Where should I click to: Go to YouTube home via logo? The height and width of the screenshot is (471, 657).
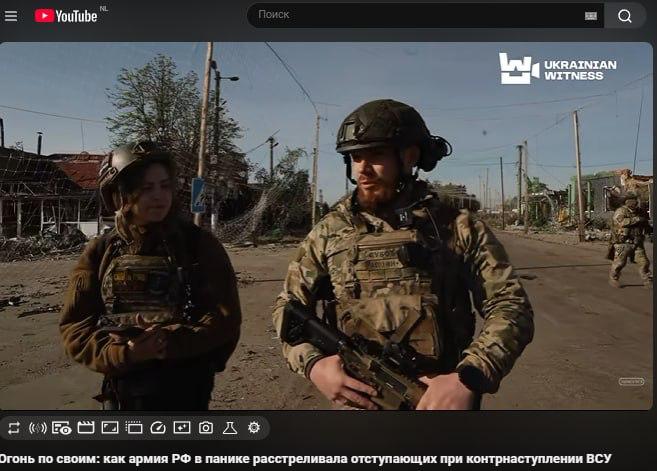pyautogui.click(x=66, y=16)
